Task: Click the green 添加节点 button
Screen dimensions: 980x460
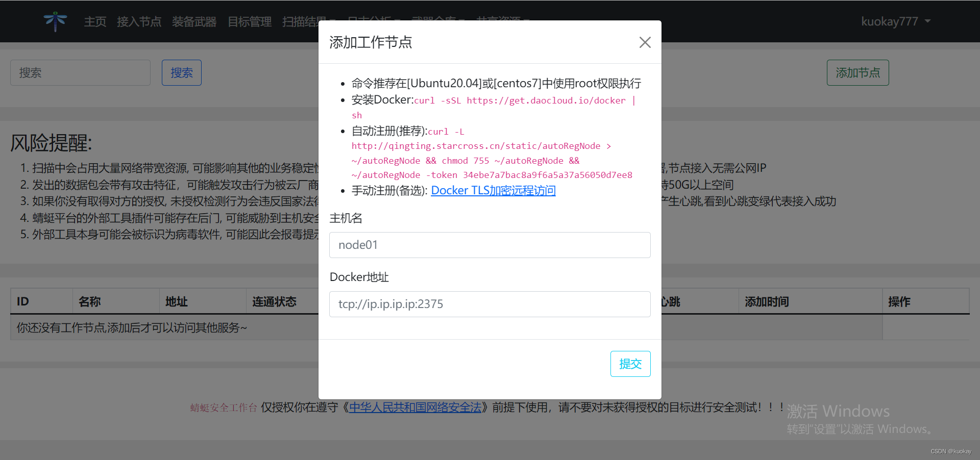Action: [x=857, y=72]
